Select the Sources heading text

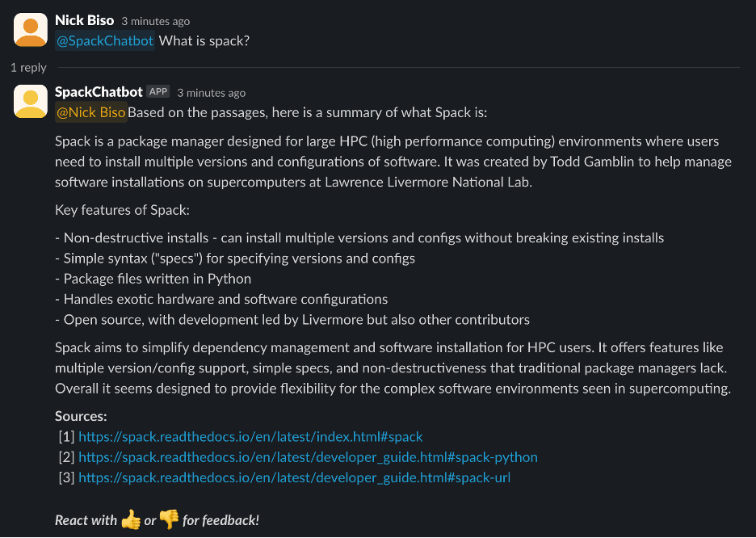81,416
